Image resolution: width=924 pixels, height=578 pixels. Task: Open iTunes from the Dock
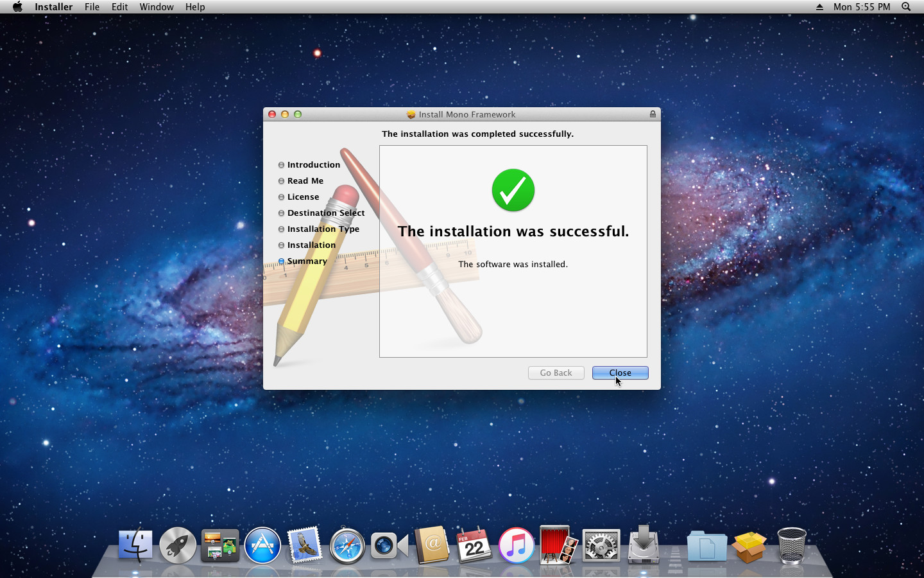tap(516, 546)
